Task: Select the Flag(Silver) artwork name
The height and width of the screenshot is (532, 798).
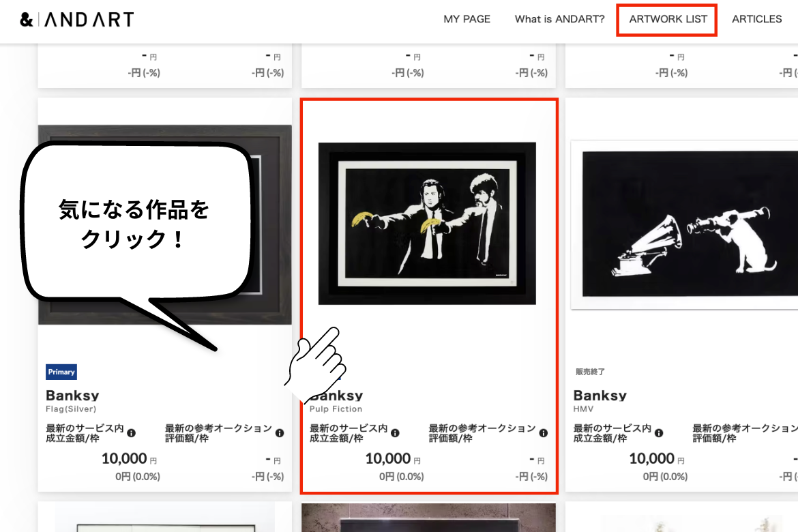Action: 71,409
